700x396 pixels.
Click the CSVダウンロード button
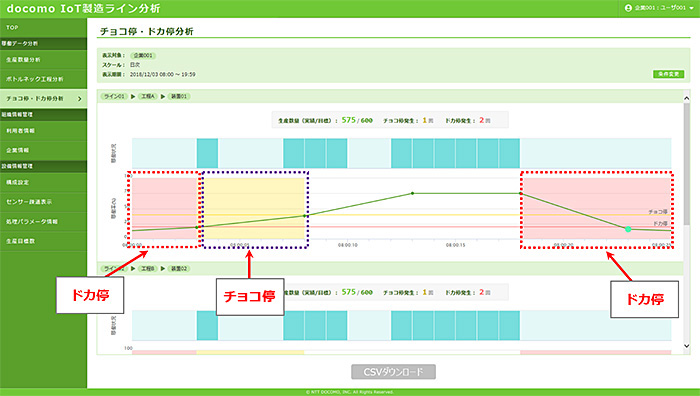pos(393,371)
